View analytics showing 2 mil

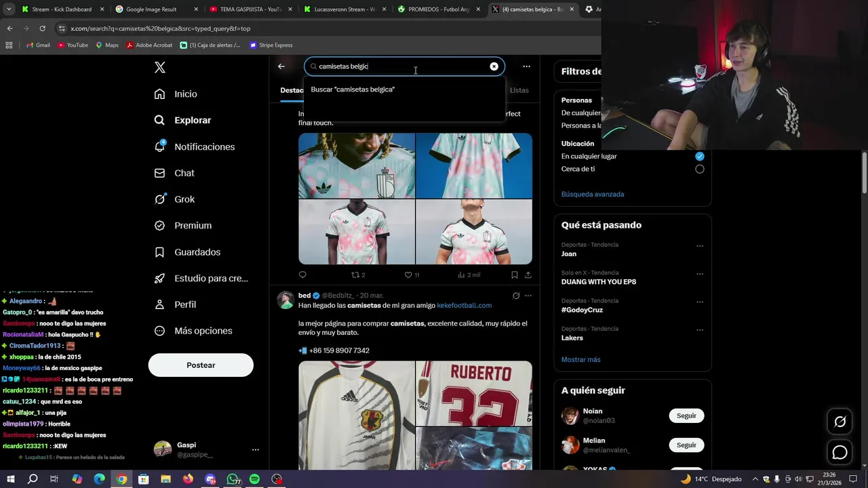[x=469, y=274]
